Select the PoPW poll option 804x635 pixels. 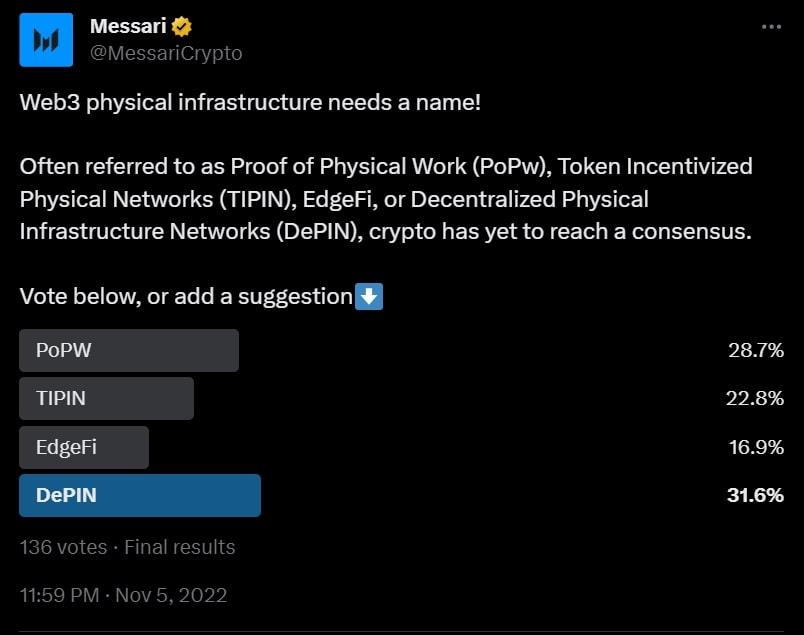(x=129, y=351)
